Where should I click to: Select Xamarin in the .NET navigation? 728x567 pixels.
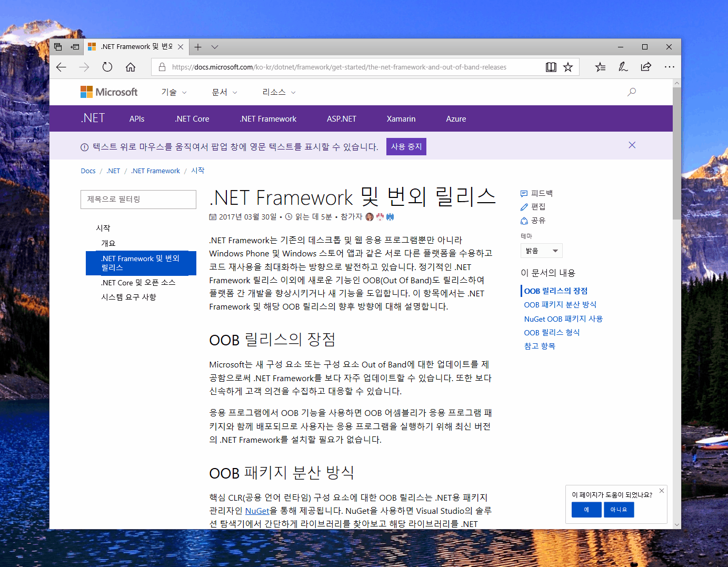[401, 118]
